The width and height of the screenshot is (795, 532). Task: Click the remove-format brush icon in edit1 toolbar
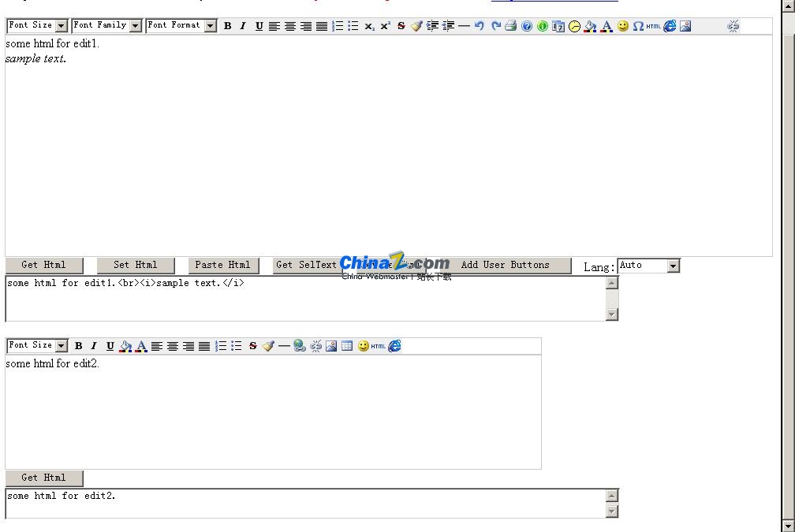click(416, 26)
